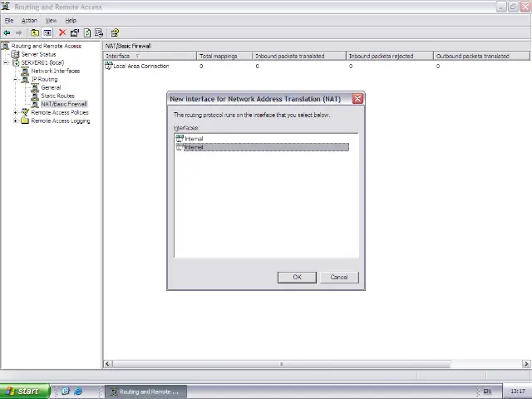Click Inbound packets translated column header
Viewport: 532px width, 399px height.
coord(299,56)
